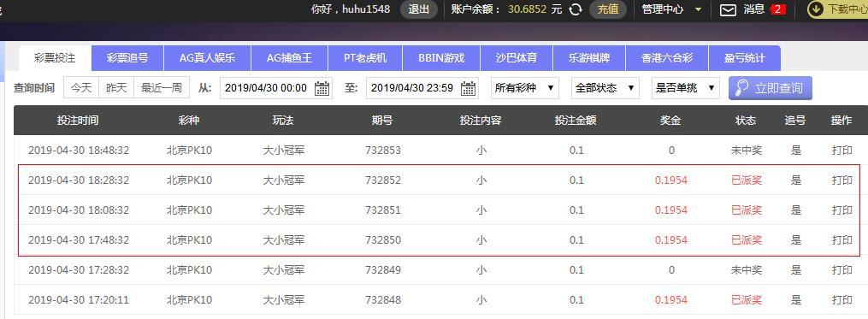
Task: Open the AG真人娱乐 tab
Action: tap(208, 58)
